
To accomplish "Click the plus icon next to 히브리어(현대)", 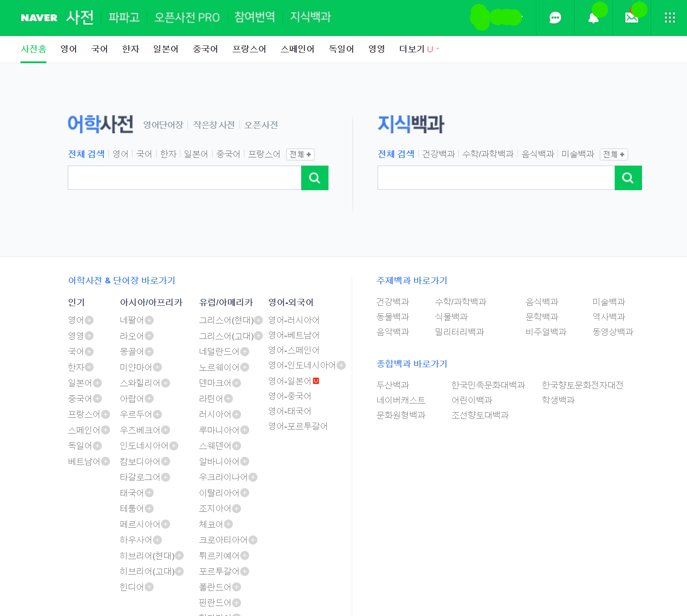I will [x=179, y=555].
